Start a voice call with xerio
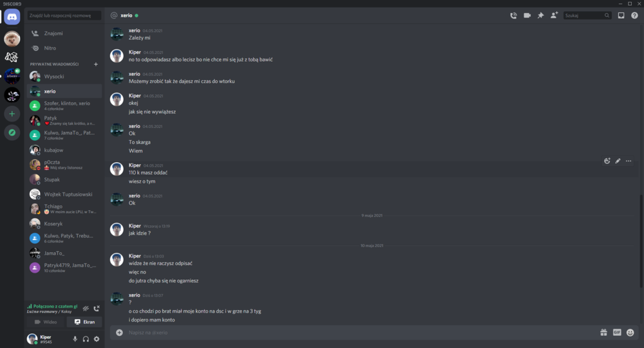This screenshot has height=348, width=644. pyautogui.click(x=513, y=15)
